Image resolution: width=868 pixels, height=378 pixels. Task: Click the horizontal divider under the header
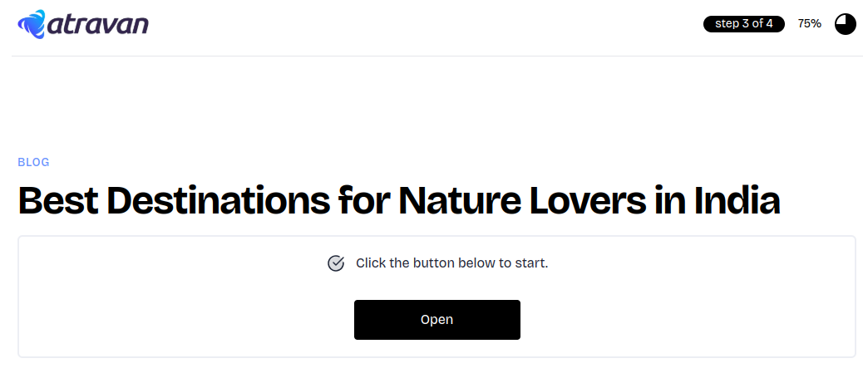(x=436, y=56)
